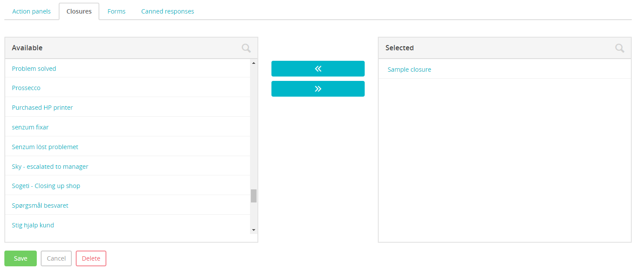Image resolution: width=644 pixels, height=272 pixels.
Task: Select Purchased HP printer closure
Action: click(x=42, y=108)
